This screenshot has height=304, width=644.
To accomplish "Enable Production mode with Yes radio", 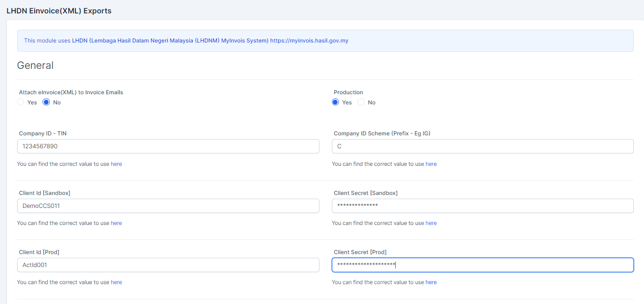I will click(336, 102).
